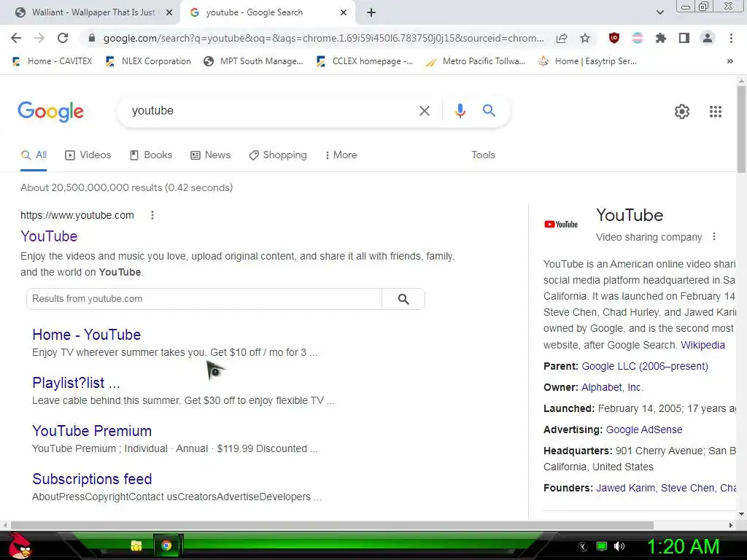Switch to Videos results
The image size is (747, 560).
click(88, 155)
